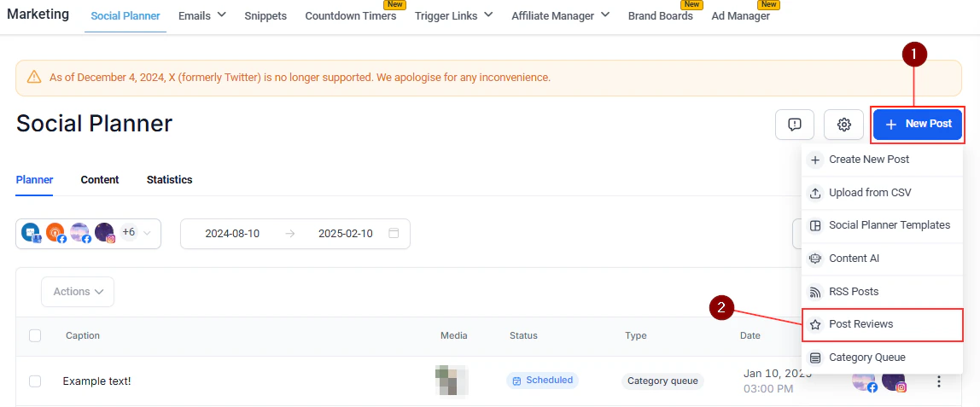This screenshot has height=407, width=980.
Task: Click the Marketing heading
Action: click(x=38, y=14)
